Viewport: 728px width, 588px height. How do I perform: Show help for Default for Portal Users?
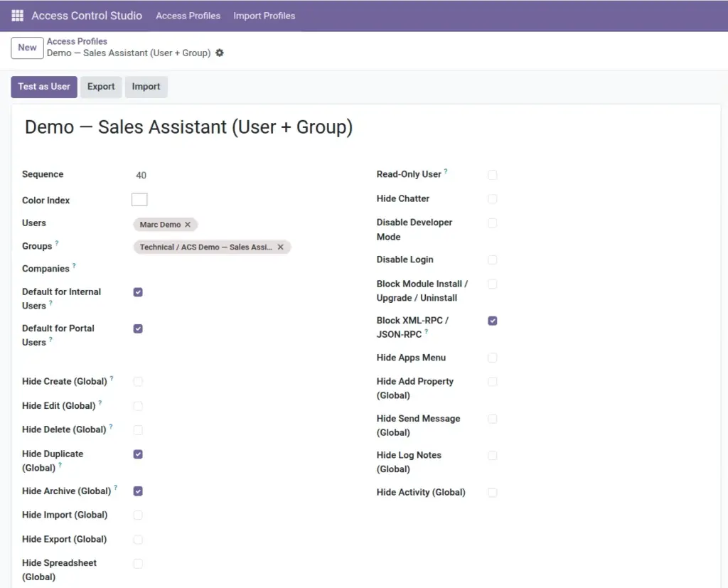(50, 339)
